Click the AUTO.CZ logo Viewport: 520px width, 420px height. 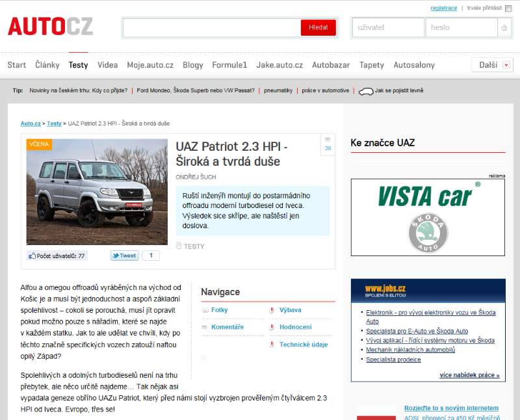[x=51, y=27]
